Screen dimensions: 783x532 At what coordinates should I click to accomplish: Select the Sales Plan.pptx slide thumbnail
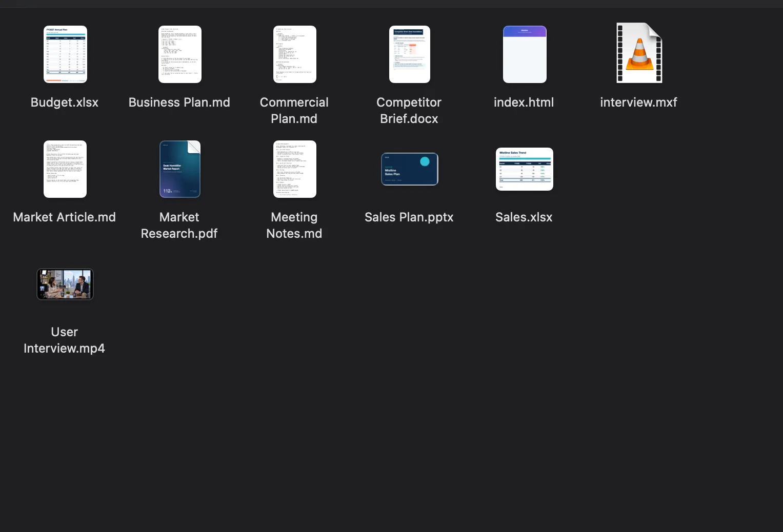pyautogui.click(x=410, y=169)
